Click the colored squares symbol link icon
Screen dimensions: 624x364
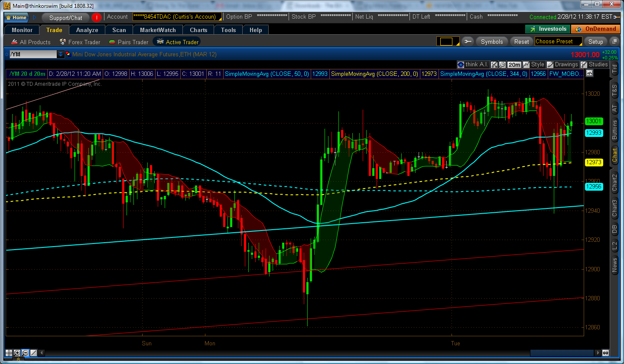coord(68,54)
